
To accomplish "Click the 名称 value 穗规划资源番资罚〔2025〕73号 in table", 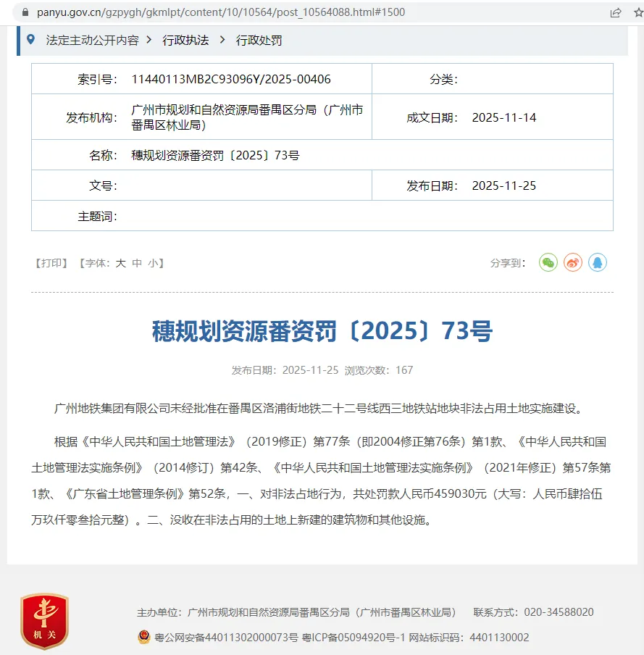I will (x=215, y=155).
